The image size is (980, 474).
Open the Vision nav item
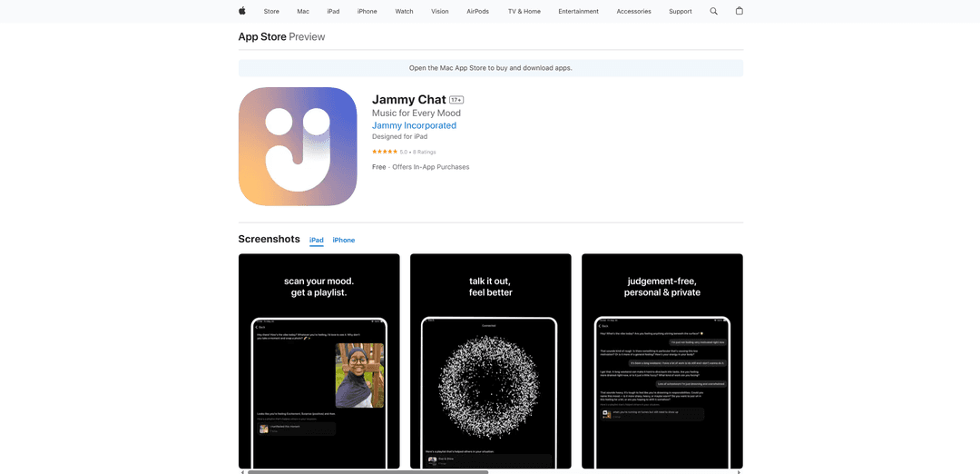pos(439,11)
